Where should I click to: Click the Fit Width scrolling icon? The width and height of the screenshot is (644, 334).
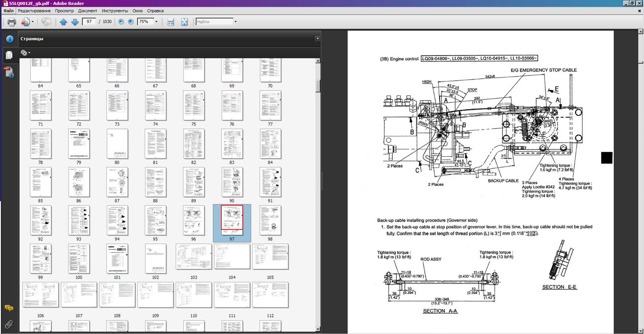click(171, 22)
